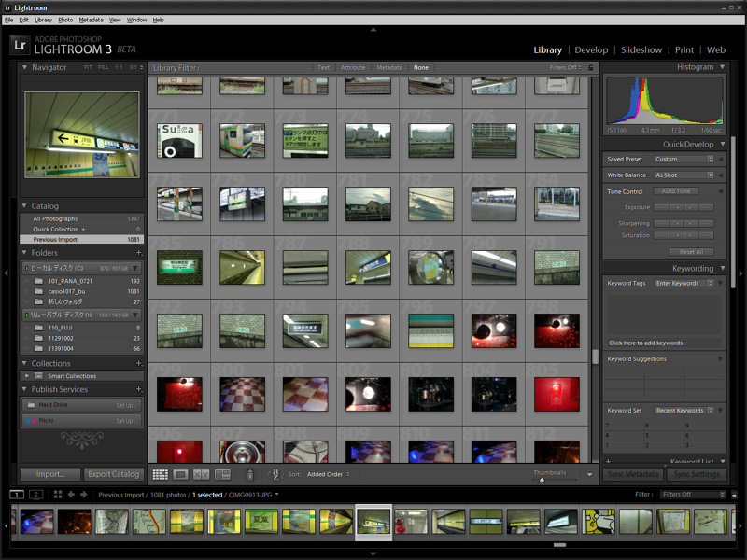Open the White Balance As Shot dropdown
The width and height of the screenshot is (747, 560).
coord(683,175)
